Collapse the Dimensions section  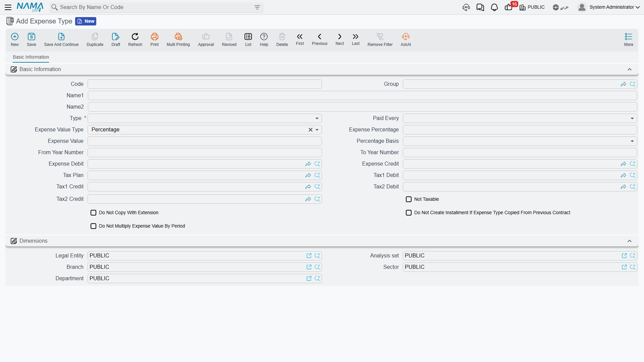(x=630, y=241)
